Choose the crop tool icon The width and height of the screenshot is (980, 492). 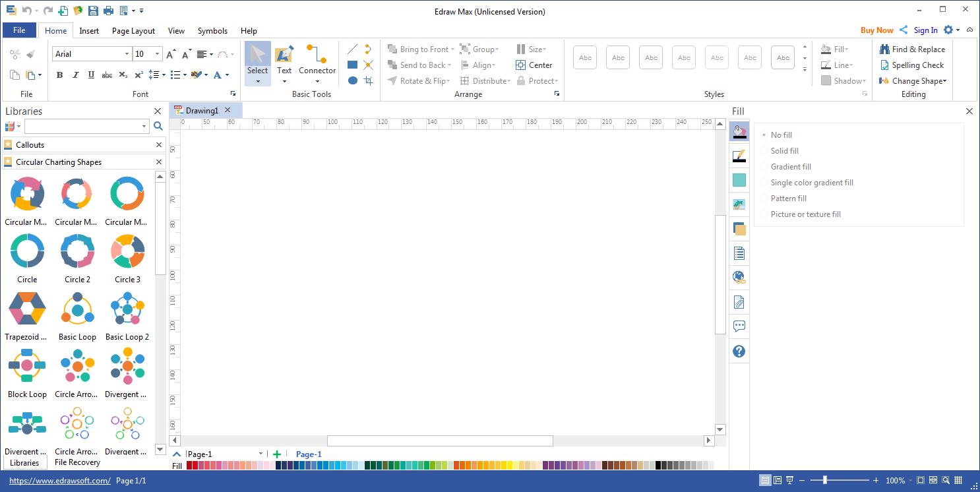[369, 81]
